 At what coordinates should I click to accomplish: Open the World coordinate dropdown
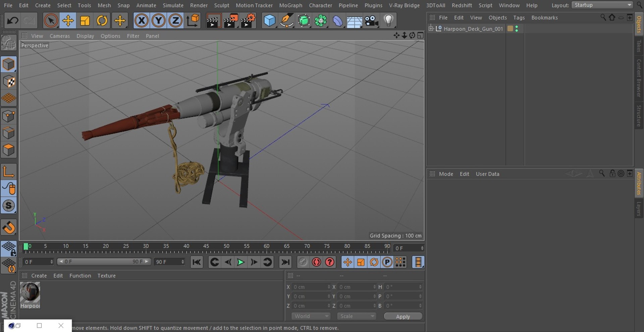tap(311, 316)
